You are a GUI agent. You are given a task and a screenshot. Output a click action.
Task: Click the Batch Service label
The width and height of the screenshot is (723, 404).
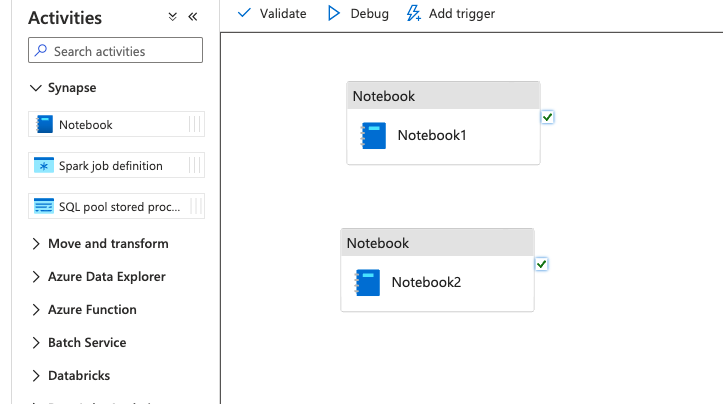pos(87,343)
